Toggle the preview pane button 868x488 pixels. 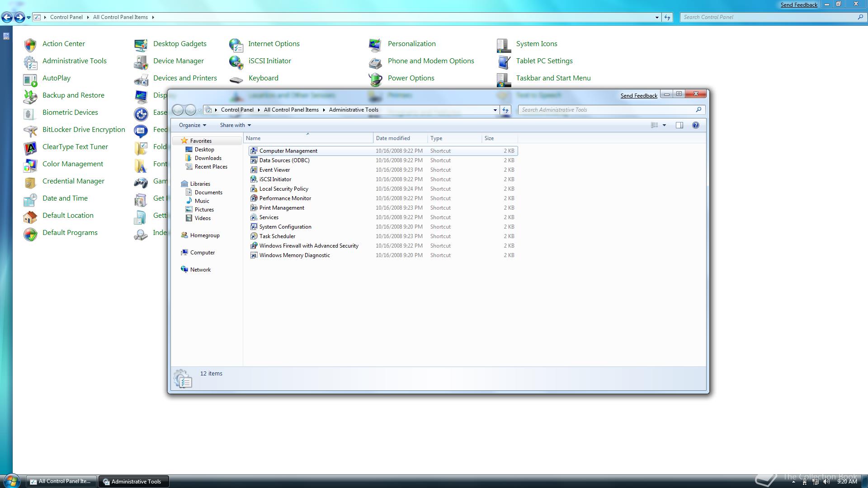coord(679,125)
